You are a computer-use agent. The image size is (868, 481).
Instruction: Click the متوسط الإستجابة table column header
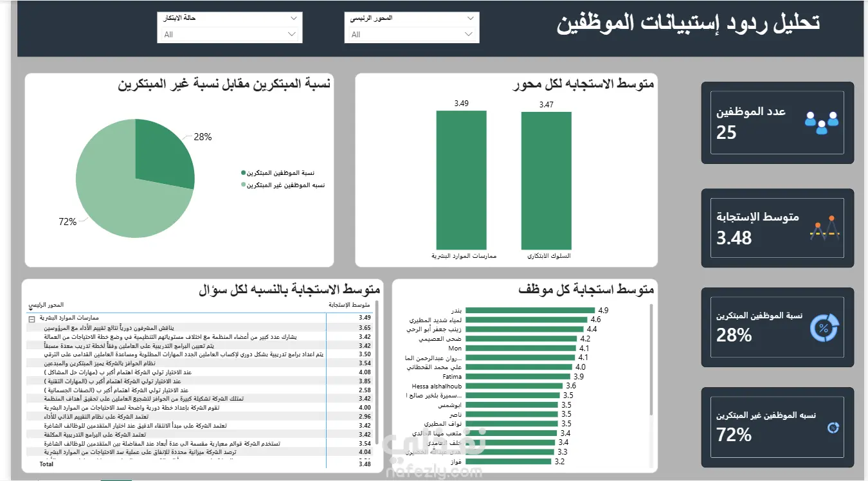click(350, 305)
